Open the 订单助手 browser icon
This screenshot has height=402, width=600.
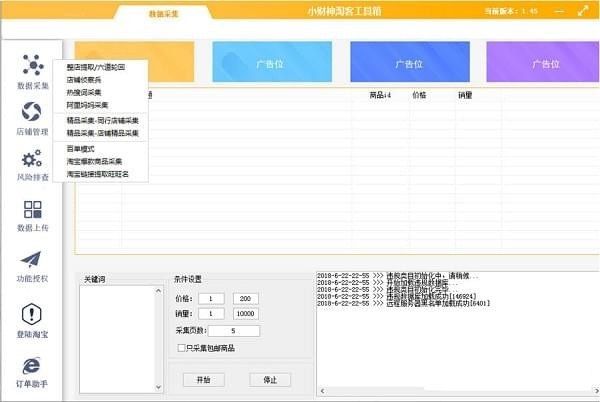pos(31,366)
